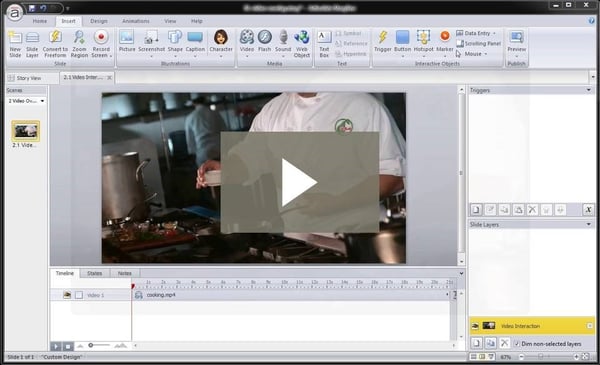Open help via blue question mark
The width and height of the screenshot is (600, 365).
[x=592, y=21]
